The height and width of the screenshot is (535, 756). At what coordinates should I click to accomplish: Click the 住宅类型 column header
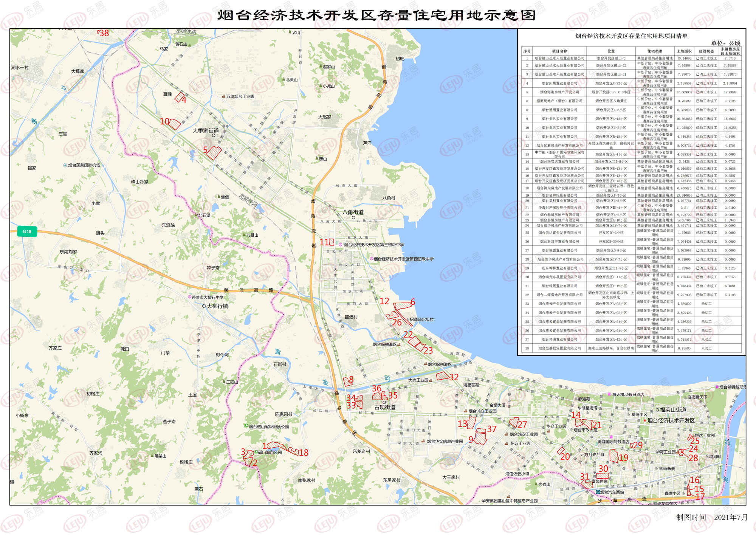[x=655, y=51]
